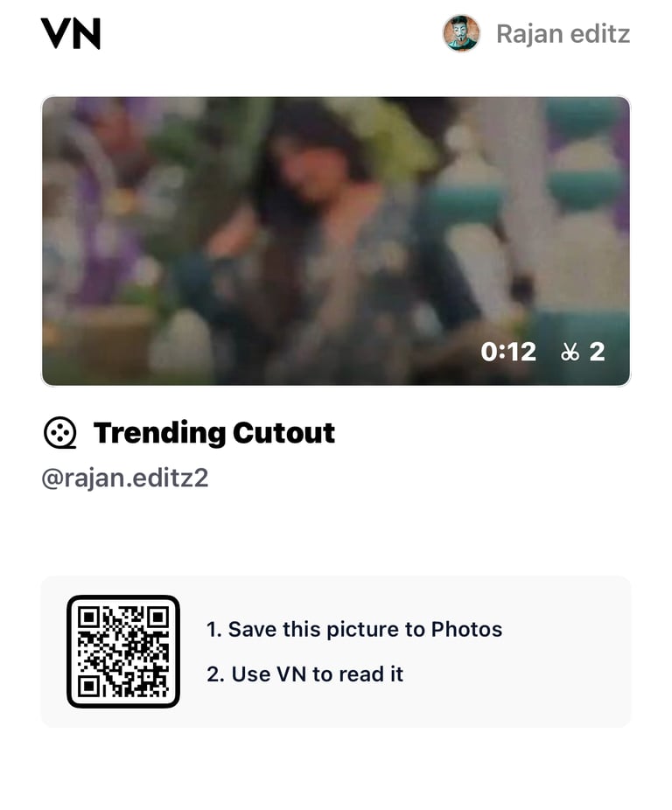Play the blurred woman video preview
The image size is (672, 810).
pyautogui.click(x=336, y=241)
